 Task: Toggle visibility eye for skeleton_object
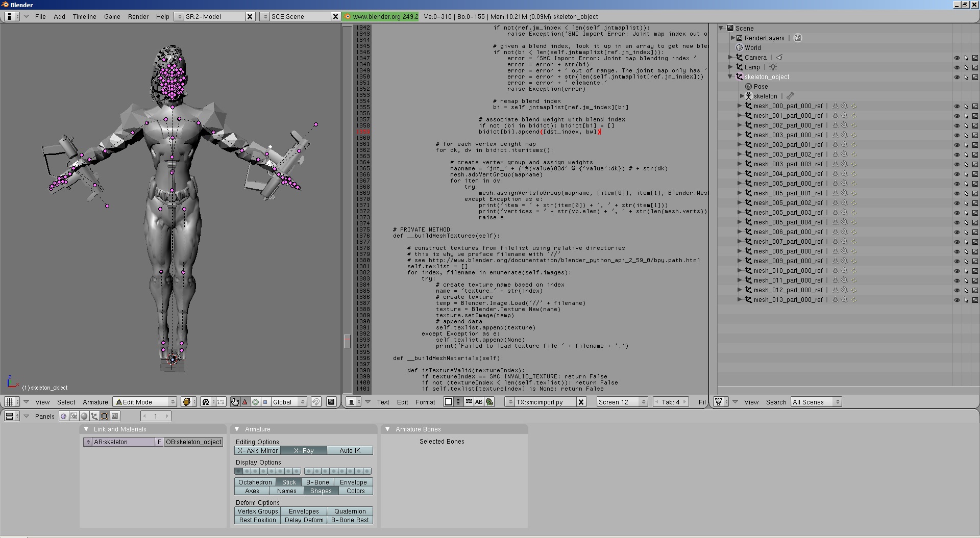pos(957,77)
